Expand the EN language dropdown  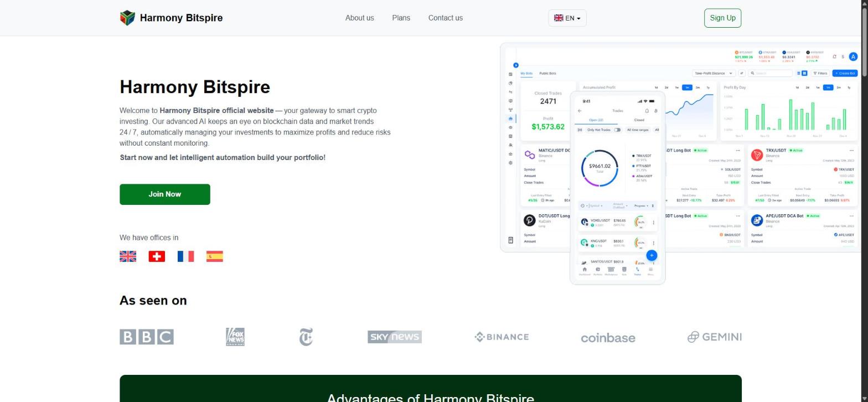(x=567, y=18)
